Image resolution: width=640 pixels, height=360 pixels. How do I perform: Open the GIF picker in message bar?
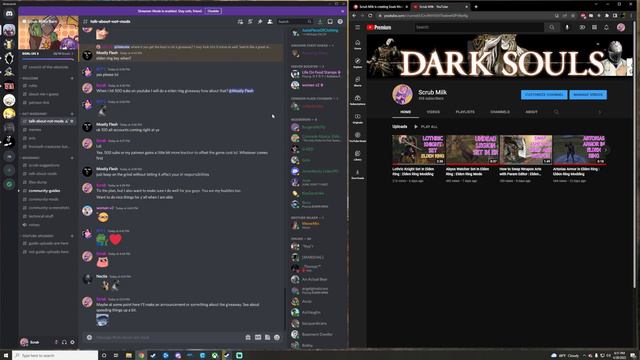pos(258,338)
